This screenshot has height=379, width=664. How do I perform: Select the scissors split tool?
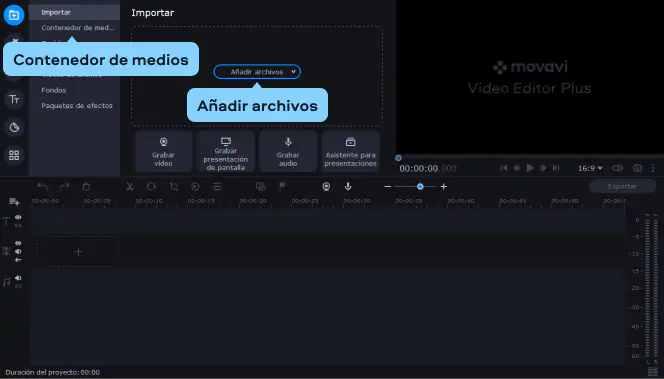[x=130, y=186]
